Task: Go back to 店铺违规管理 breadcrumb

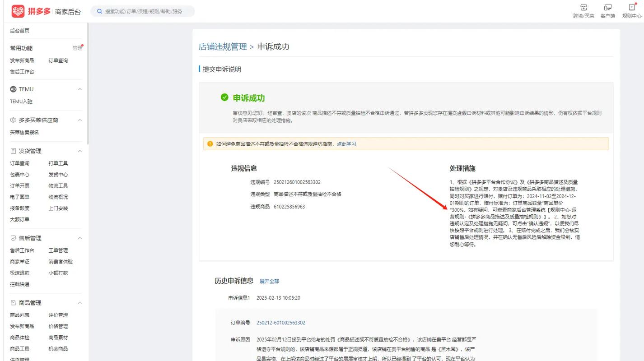Action: (x=223, y=46)
